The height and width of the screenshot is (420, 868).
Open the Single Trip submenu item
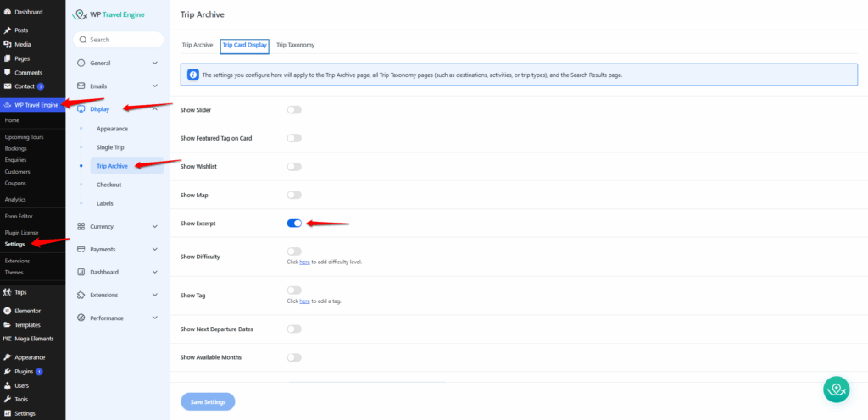click(x=112, y=147)
